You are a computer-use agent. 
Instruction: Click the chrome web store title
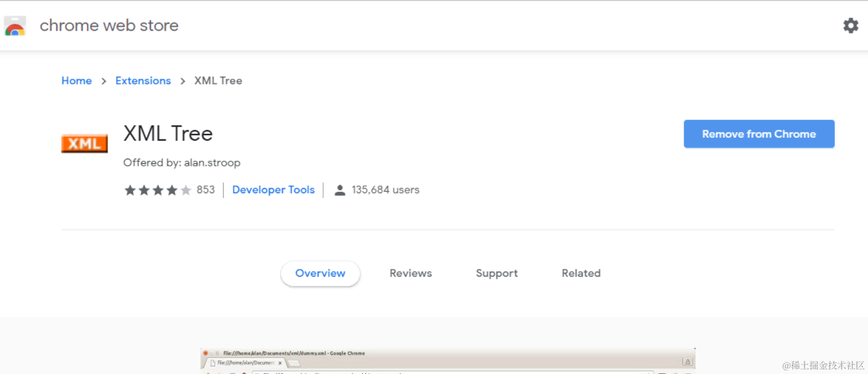coord(109,25)
